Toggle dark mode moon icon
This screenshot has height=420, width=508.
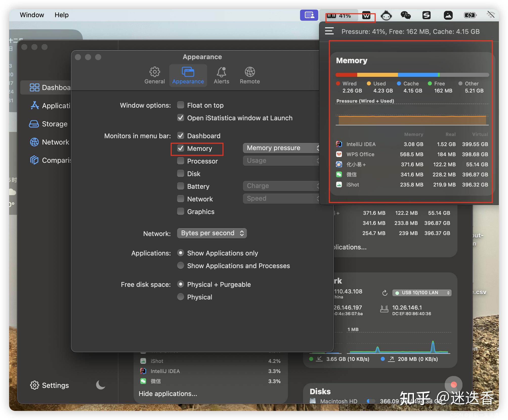tap(100, 385)
